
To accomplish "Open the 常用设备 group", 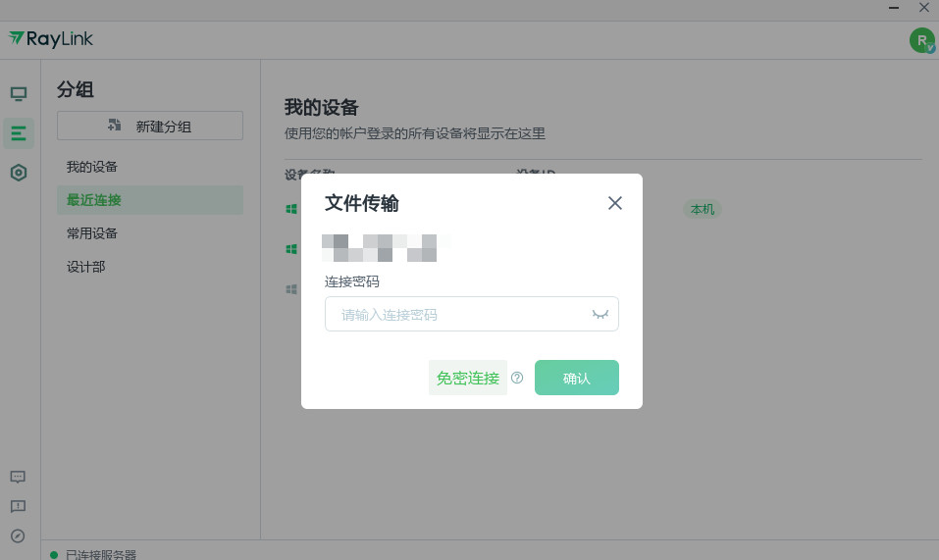I will coord(92,233).
